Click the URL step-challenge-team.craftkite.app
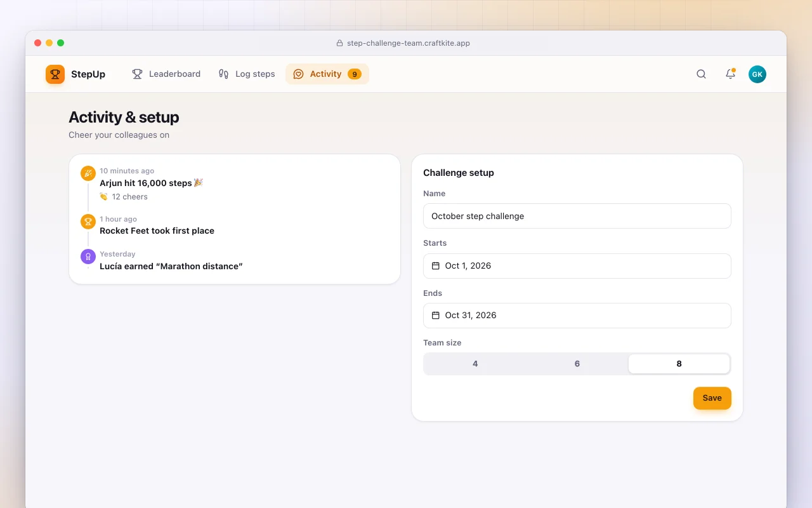812x508 pixels. [x=409, y=43]
